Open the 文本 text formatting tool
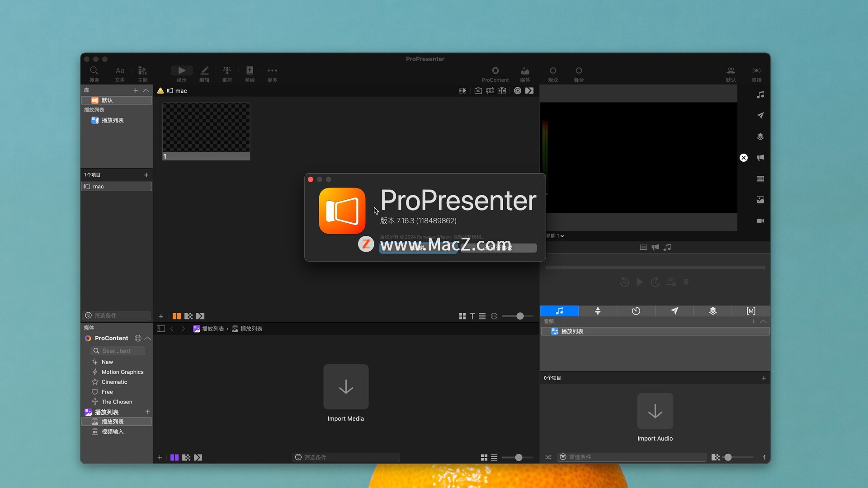 [x=120, y=74]
